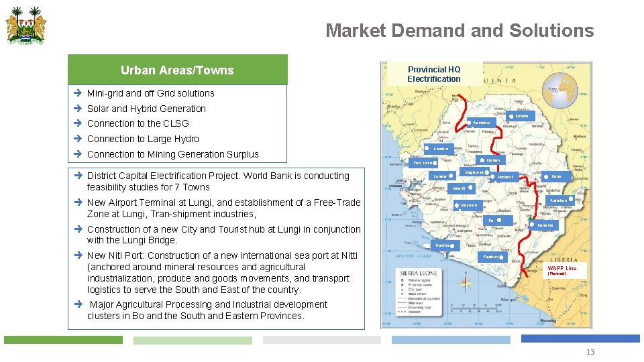Click the text Connection to the CLSG
The image size is (644, 362).
coord(138,123)
